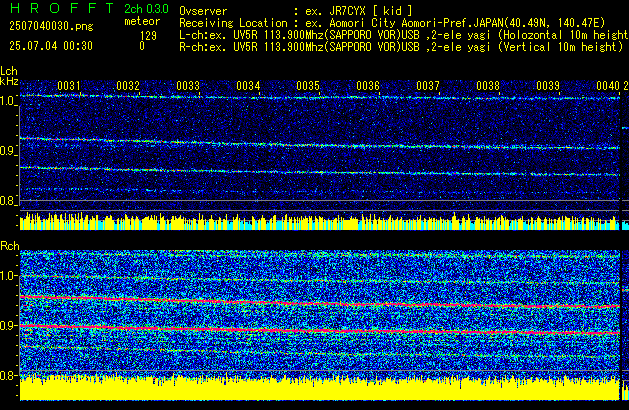Click the observer line JR7CYX
The image size is (629, 410).
tap(296, 10)
